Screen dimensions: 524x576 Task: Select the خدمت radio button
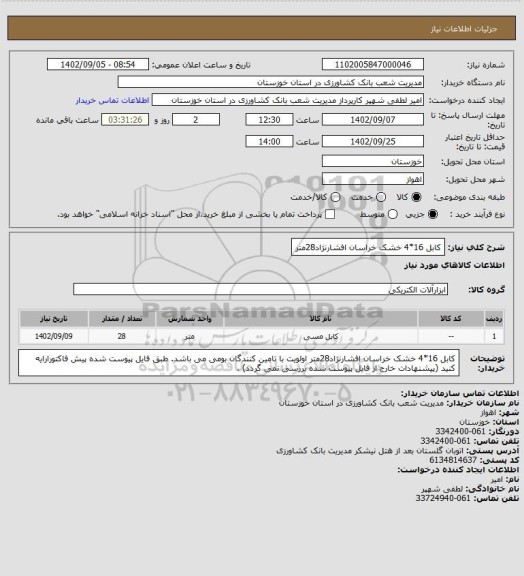coord(381,197)
